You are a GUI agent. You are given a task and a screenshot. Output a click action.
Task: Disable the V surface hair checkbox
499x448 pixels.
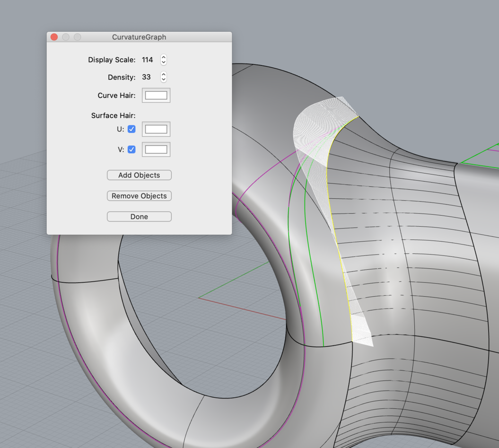pos(131,149)
